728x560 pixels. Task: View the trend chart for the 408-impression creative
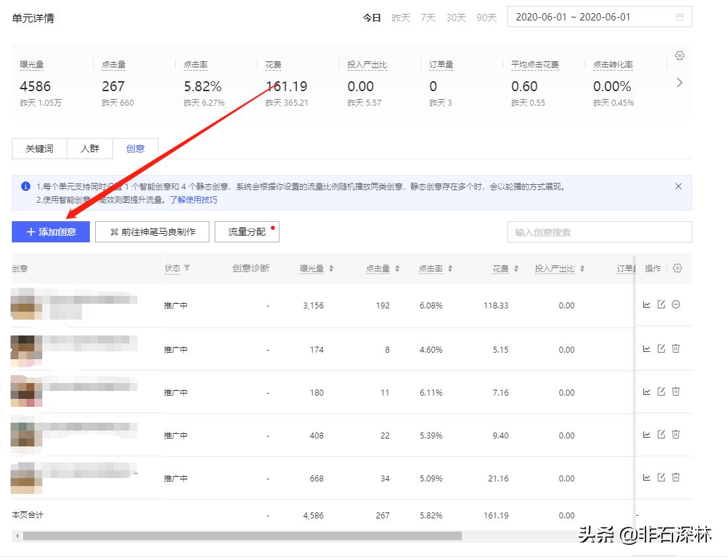click(647, 435)
